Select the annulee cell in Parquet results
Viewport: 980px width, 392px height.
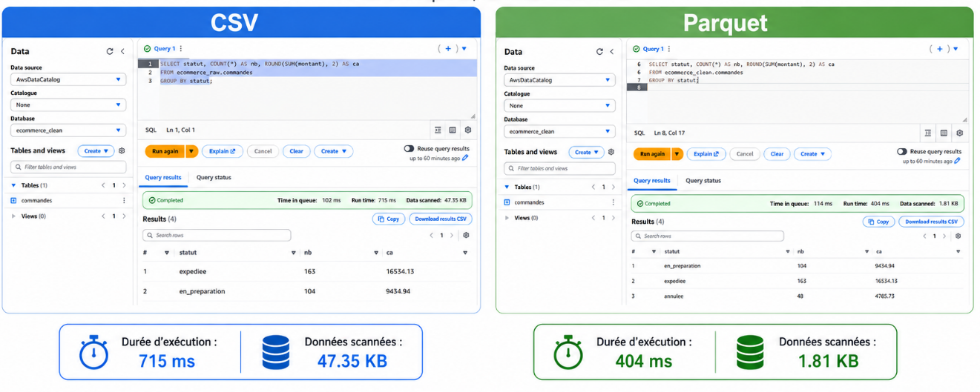click(x=674, y=296)
